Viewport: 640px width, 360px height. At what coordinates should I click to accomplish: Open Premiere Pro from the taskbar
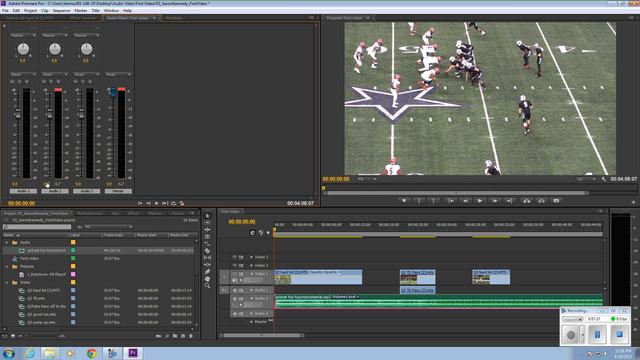coord(133,353)
